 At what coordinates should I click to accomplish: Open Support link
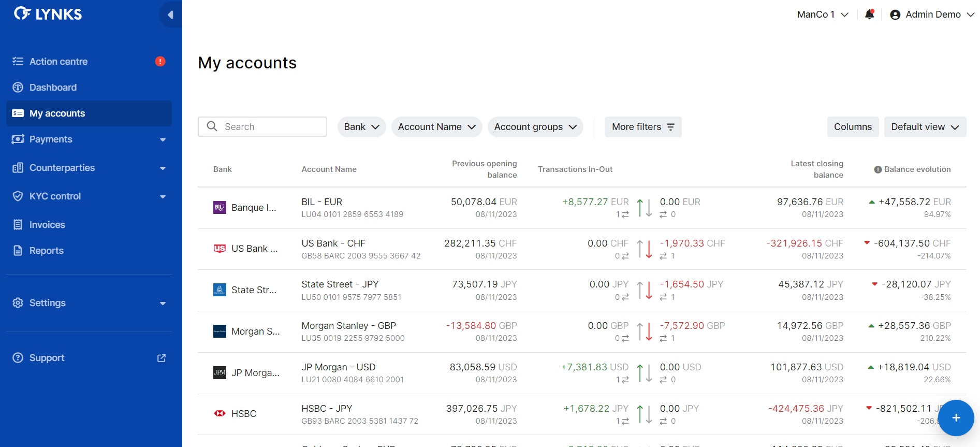pyautogui.click(x=89, y=358)
